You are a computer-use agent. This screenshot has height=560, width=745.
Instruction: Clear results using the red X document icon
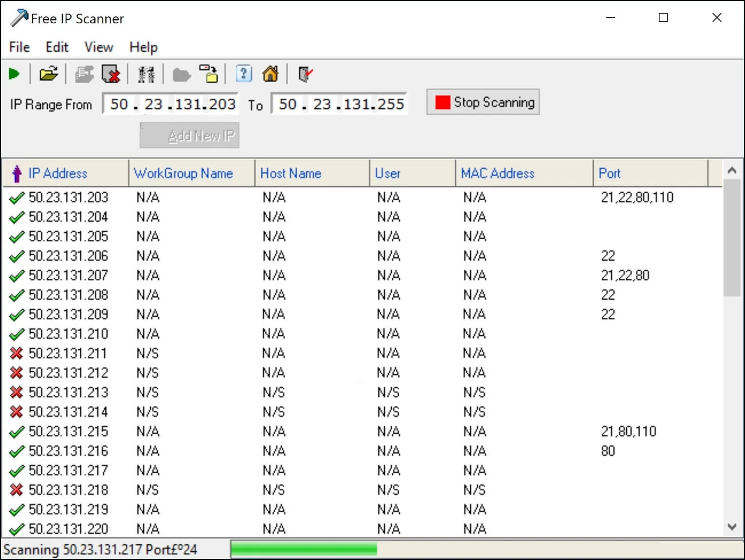click(x=112, y=74)
